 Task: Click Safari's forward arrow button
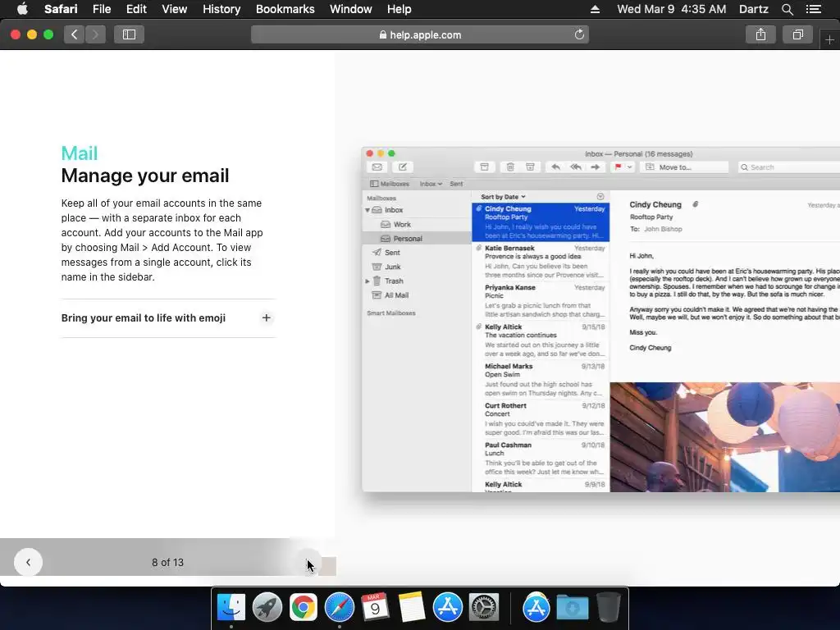(x=95, y=34)
